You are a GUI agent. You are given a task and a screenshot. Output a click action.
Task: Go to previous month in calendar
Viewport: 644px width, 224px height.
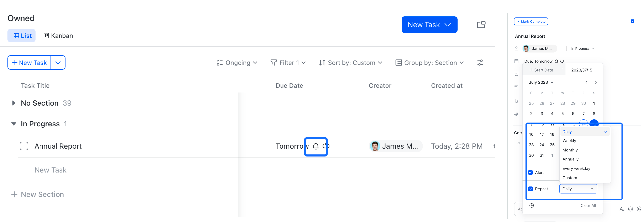[586, 82]
